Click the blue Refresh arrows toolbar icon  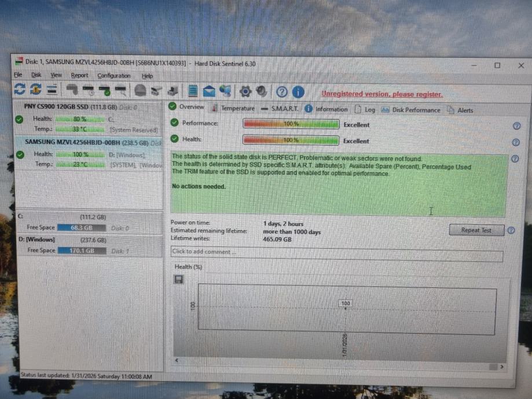pos(20,89)
